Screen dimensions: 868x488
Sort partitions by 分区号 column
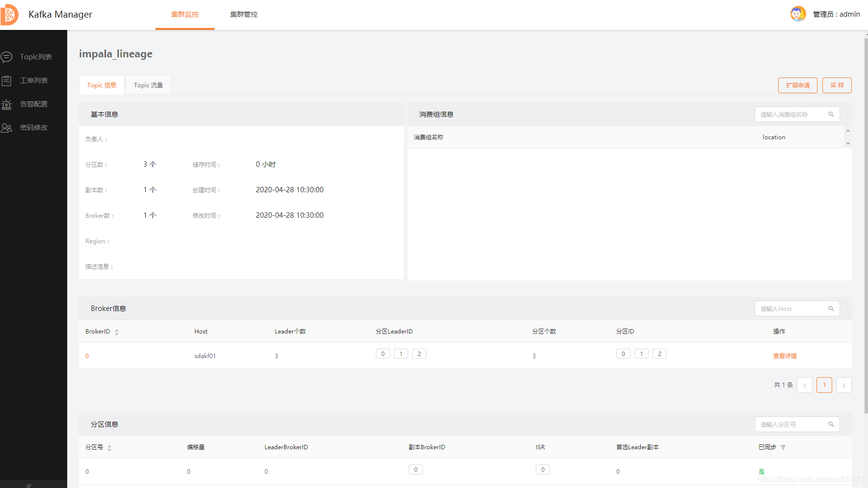point(109,448)
